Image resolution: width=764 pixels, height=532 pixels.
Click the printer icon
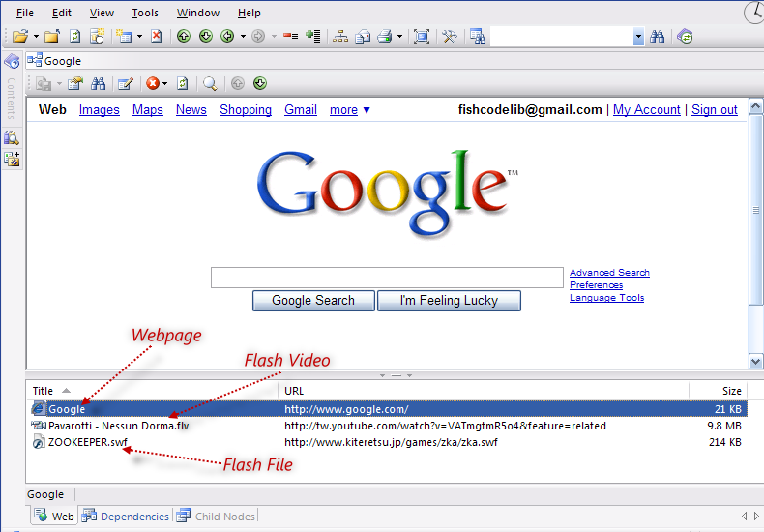tap(385, 36)
